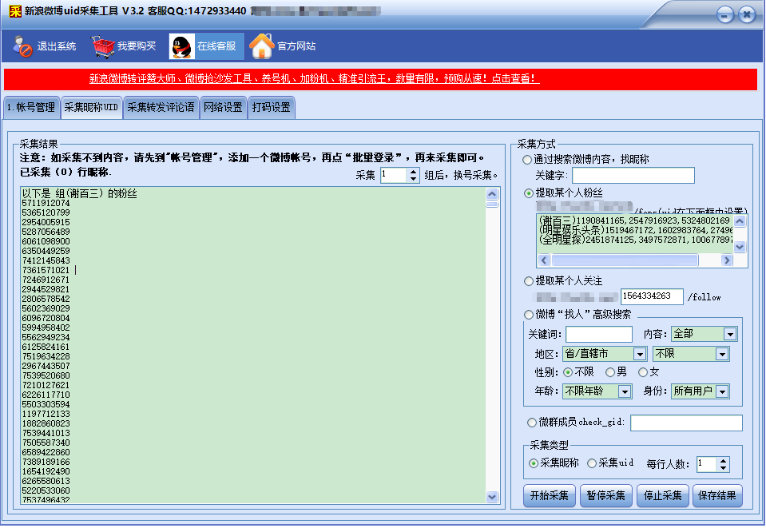Increase 每行人数 spinner value

723,461
